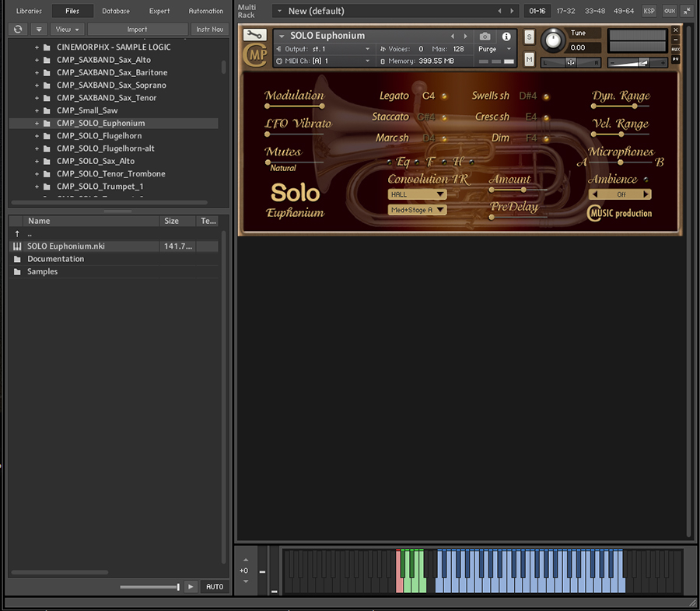Go up one folder with the arrow
Screen dimensions: 700x611
(17, 233)
